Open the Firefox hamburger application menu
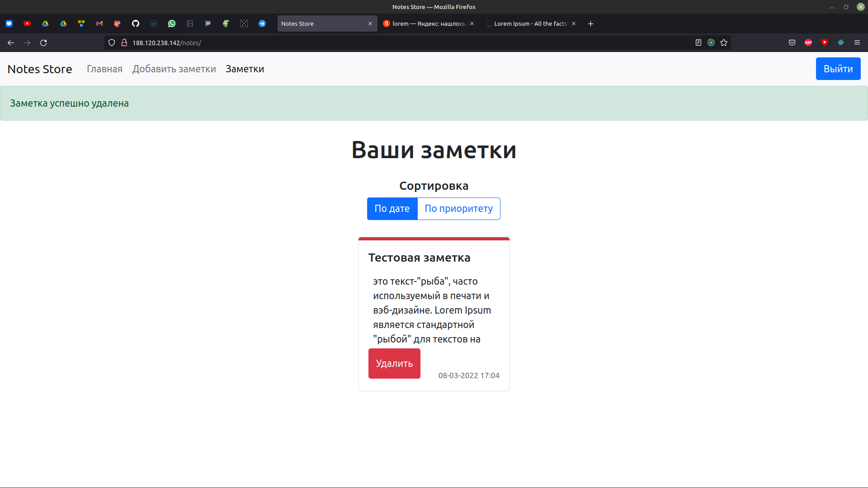 click(x=857, y=42)
